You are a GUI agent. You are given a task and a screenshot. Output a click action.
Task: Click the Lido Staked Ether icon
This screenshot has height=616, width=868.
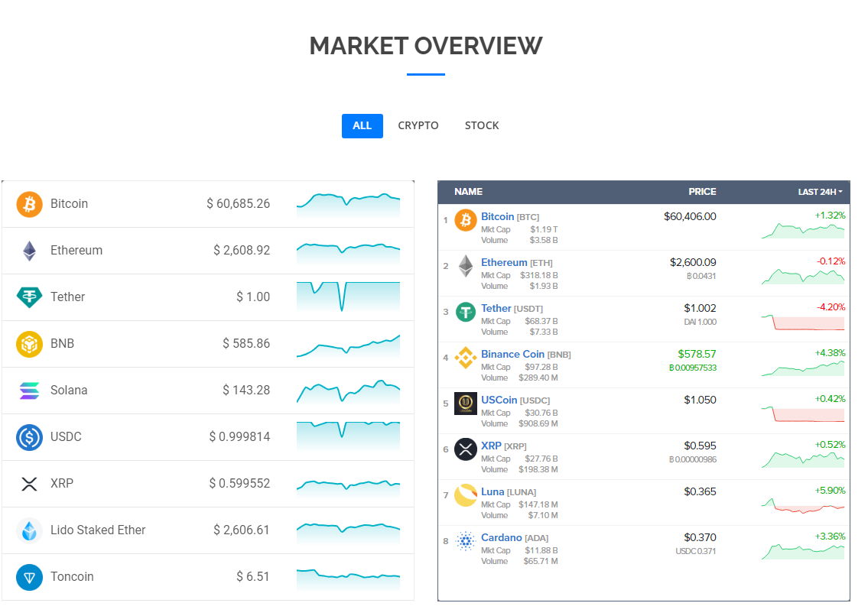point(29,530)
